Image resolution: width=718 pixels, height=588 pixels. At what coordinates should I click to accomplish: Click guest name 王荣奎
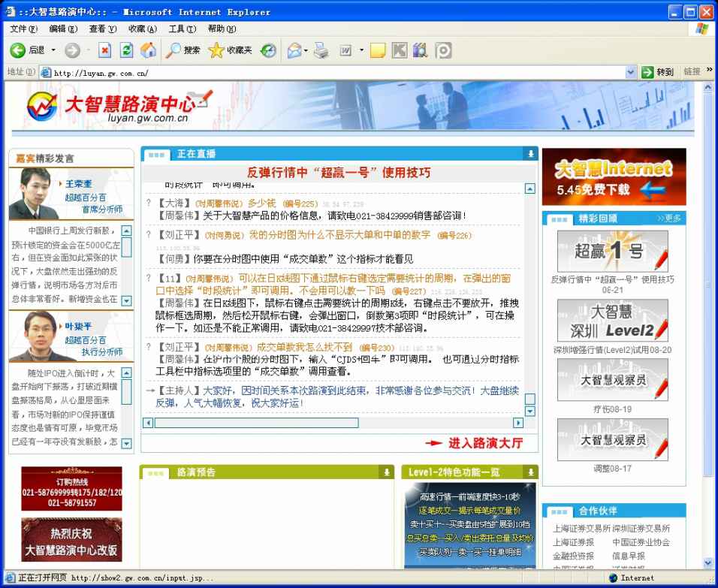(x=78, y=184)
